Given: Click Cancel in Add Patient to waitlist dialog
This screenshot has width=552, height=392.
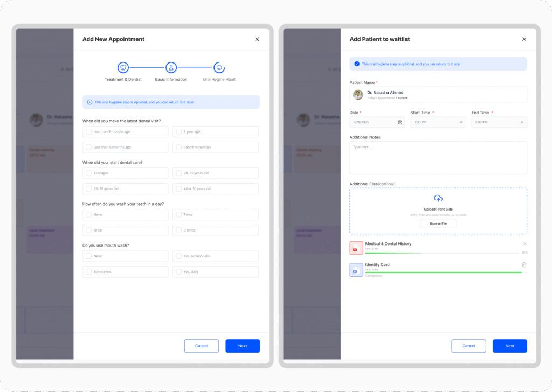Looking at the screenshot, I should [x=468, y=346].
